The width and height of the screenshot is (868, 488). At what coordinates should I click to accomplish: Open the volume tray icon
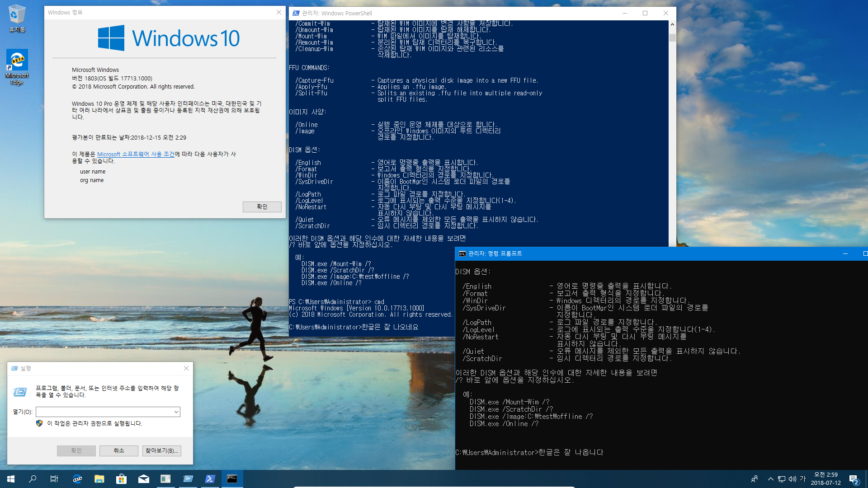[793, 479]
